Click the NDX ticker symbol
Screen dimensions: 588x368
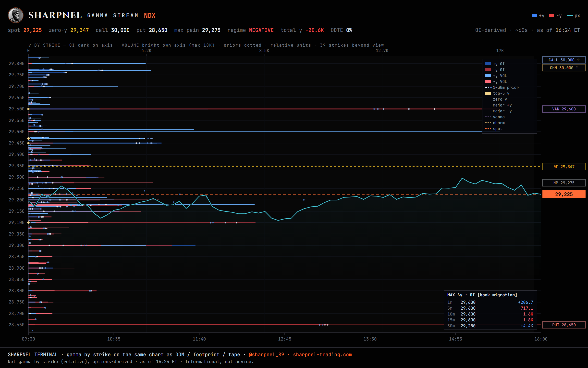click(x=149, y=15)
